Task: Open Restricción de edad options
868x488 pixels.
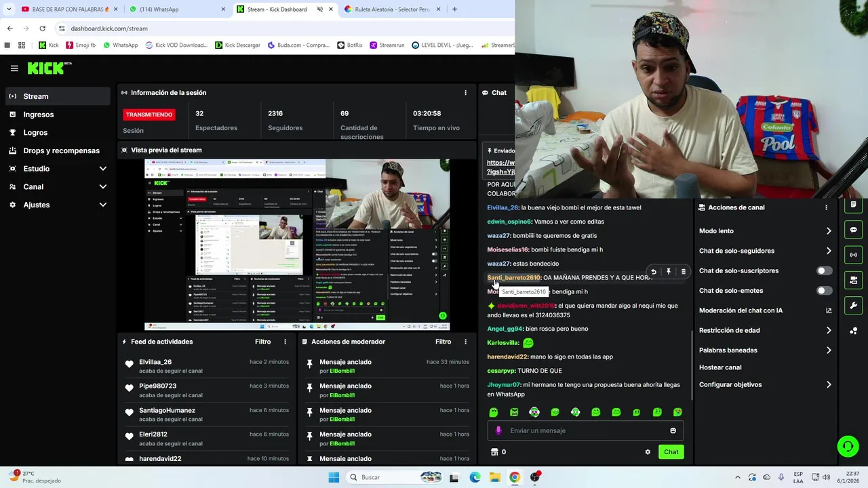Action: click(x=765, y=330)
